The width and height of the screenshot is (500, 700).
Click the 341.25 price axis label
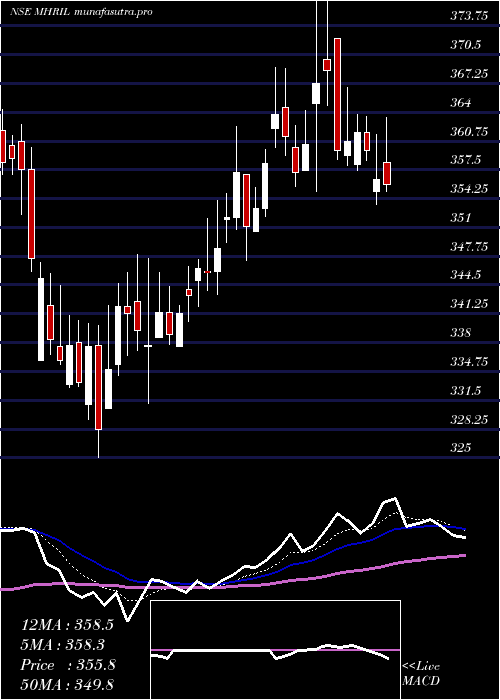point(468,304)
